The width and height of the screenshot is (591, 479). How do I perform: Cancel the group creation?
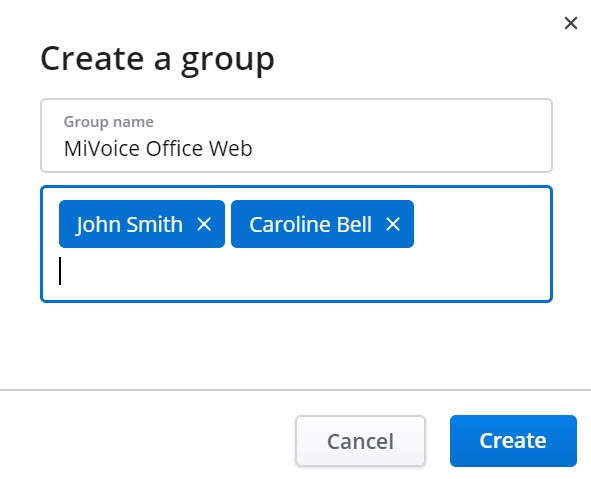(360, 441)
